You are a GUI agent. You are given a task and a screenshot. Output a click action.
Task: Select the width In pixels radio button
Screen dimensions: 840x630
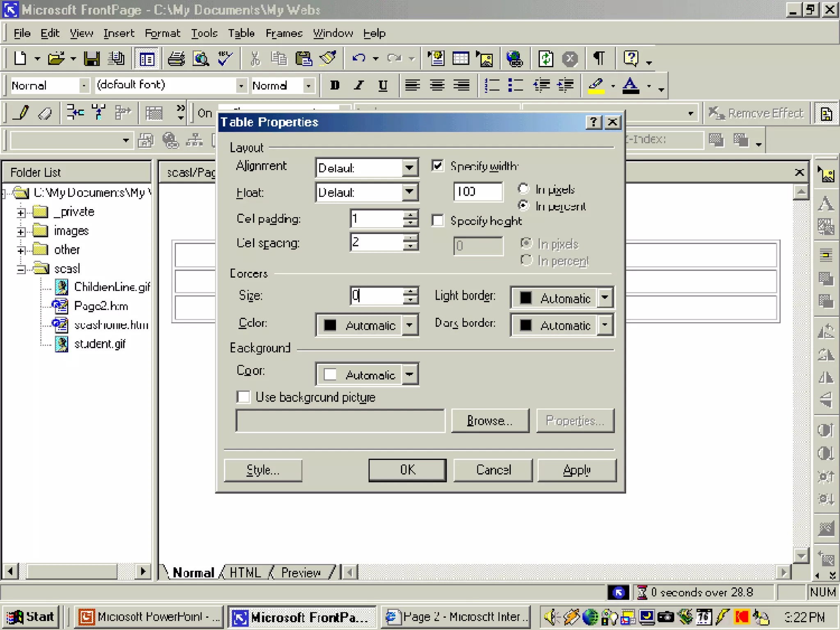tap(523, 189)
